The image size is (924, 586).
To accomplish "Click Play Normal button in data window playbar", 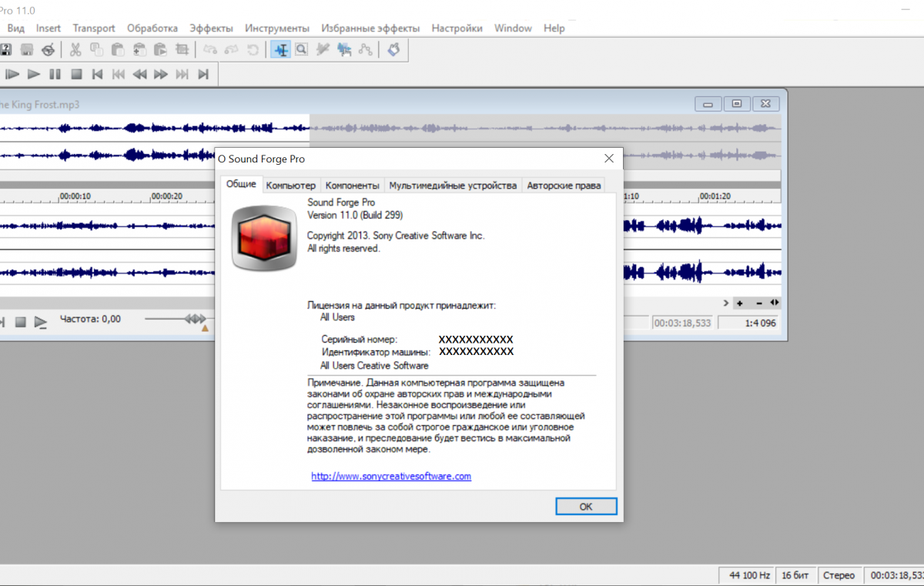I will [41, 322].
